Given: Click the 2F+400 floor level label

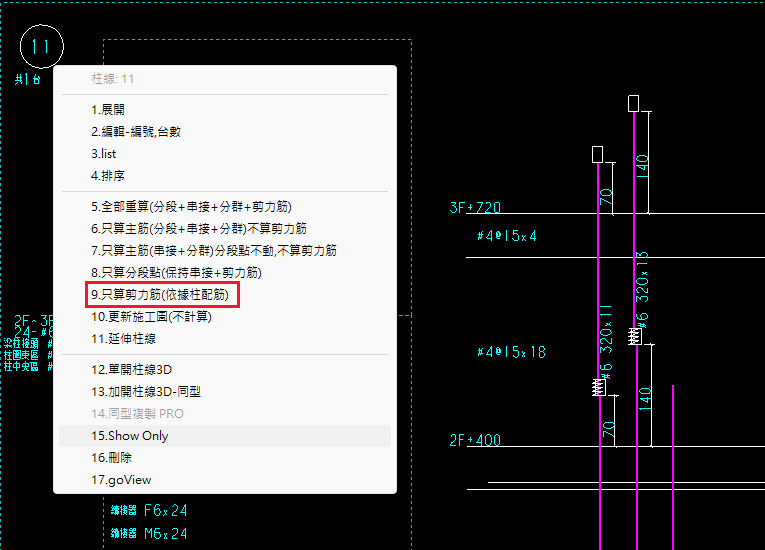Looking at the screenshot, I should (475, 440).
